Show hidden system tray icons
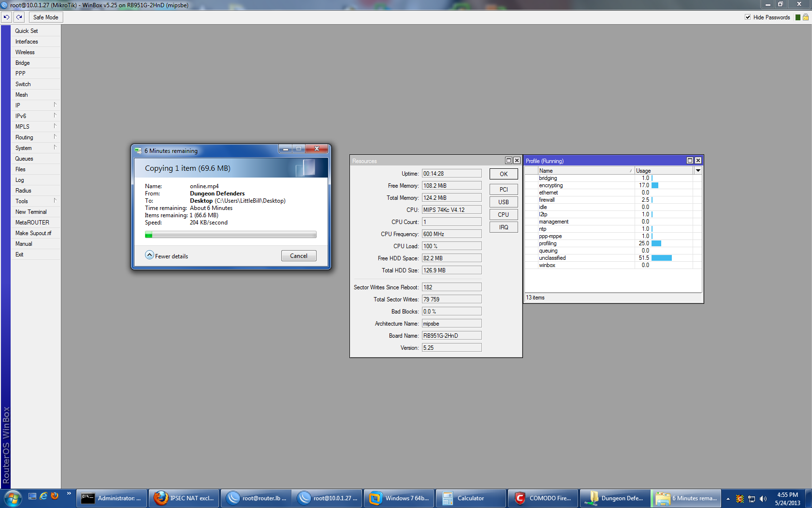Viewport: 812px width, 508px height. 728,499
